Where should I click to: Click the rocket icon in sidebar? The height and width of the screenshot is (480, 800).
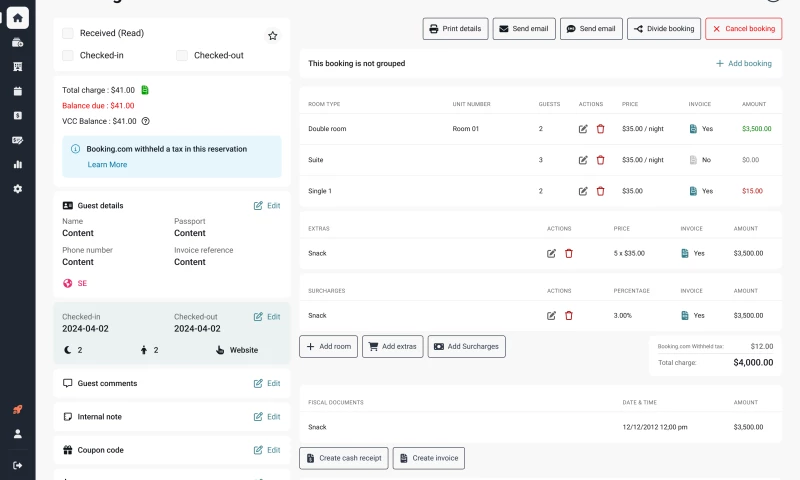(18, 409)
